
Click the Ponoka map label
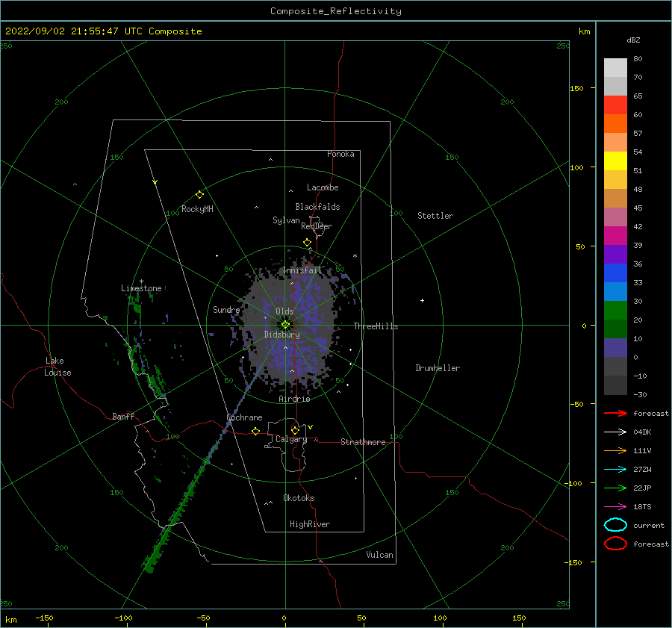340,154
